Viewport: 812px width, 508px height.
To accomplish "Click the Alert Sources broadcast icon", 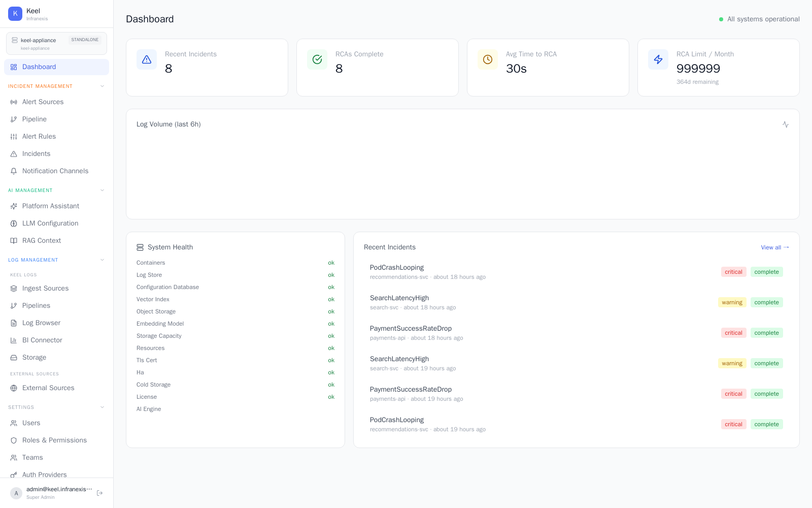I will (x=14, y=102).
